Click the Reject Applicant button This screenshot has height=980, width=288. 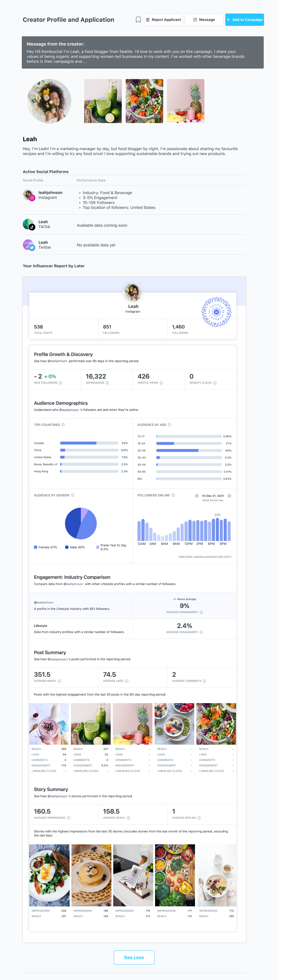click(163, 20)
